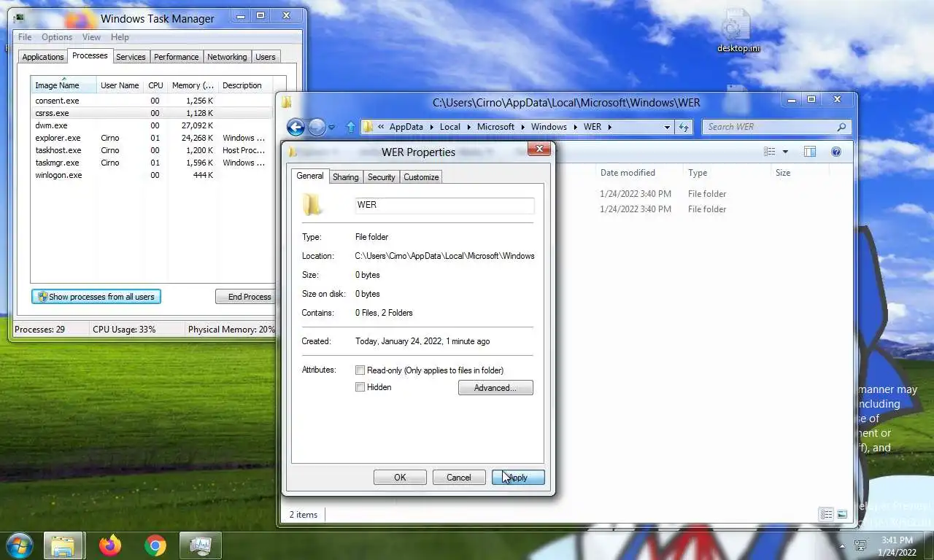Sort by Memory column in Task Manager
Image resolution: width=934 pixels, height=560 pixels.
tap(193, 85)
